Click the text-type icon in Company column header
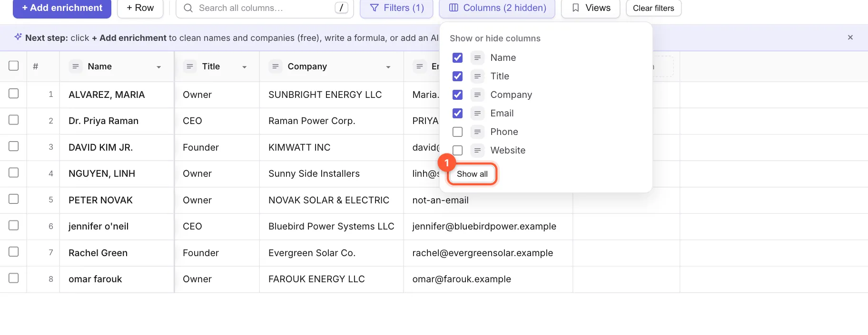868x335 pixels. 276,67
